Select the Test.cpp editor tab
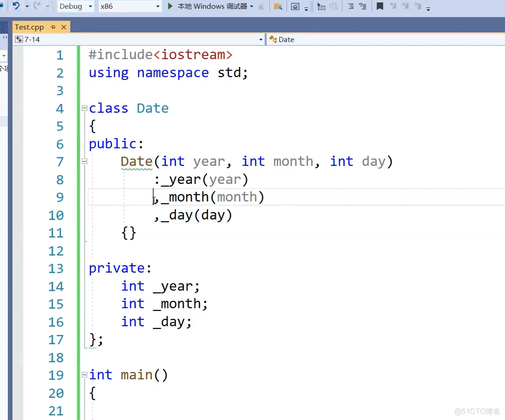This screenshot has width=505, height=420. pos(29,27)
